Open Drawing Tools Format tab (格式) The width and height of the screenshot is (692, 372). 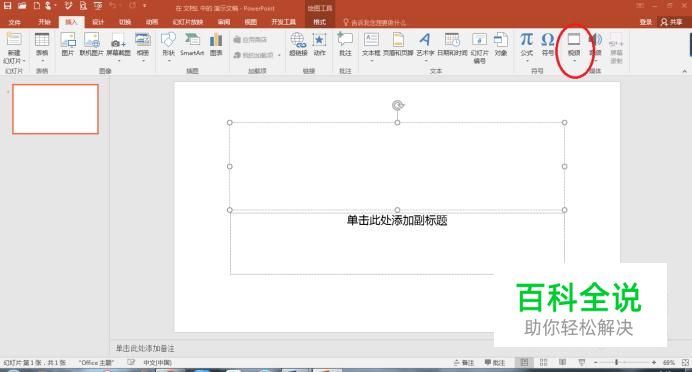point(319,22)
